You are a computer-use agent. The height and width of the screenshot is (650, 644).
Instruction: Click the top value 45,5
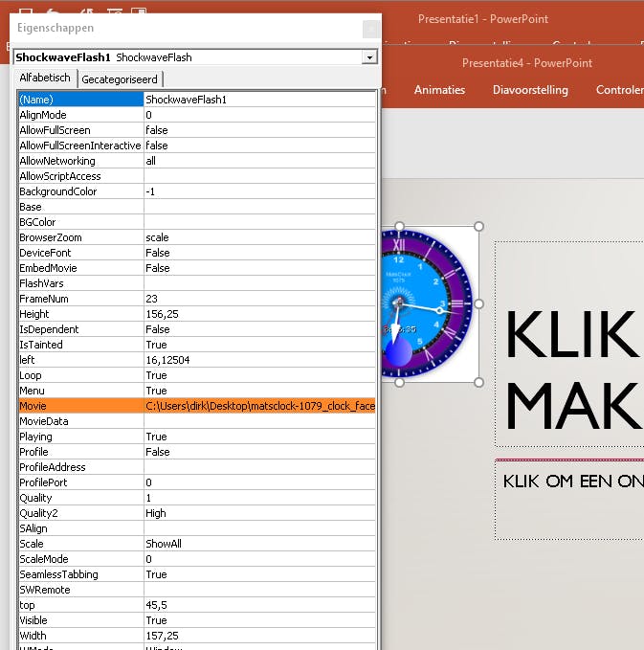pyautogui.click(x=259, y=606)
